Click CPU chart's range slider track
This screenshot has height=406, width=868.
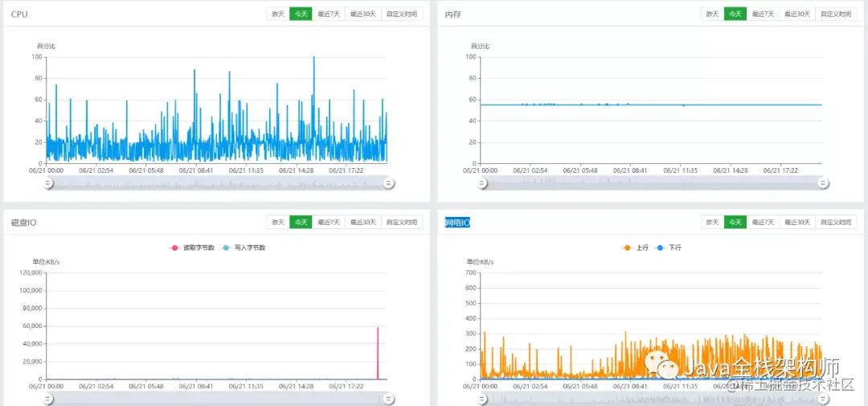click(219, 183)
